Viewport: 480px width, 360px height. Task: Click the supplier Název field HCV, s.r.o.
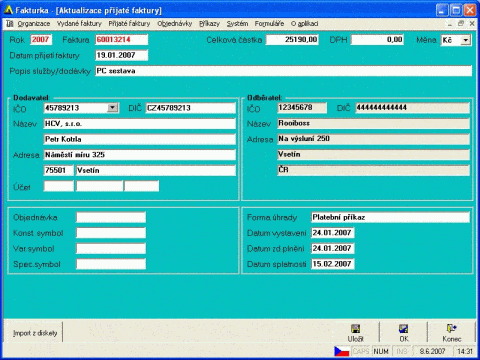click(140, 124)
